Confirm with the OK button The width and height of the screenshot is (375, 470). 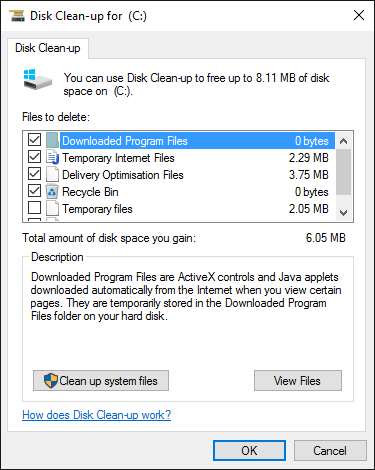[x=249, y=451]
